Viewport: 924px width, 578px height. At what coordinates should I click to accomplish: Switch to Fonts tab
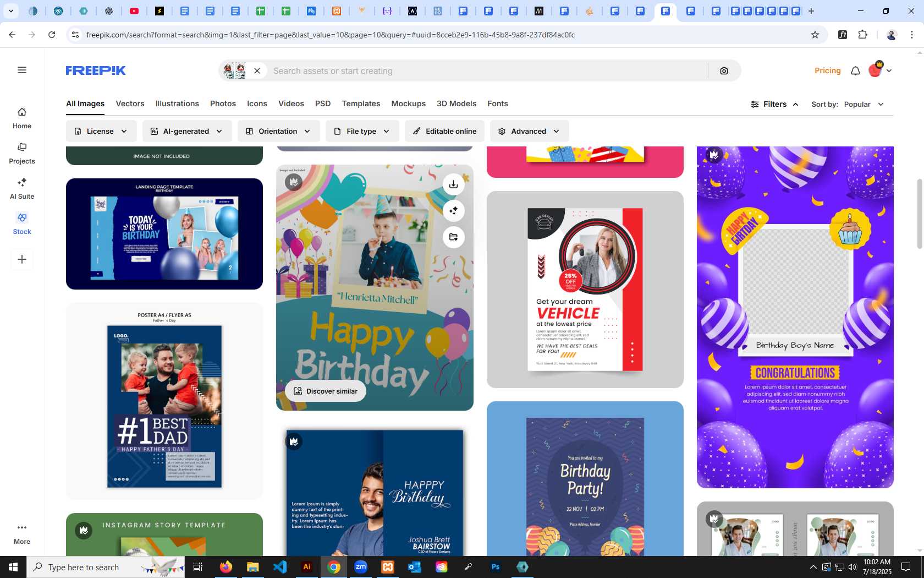498,103
